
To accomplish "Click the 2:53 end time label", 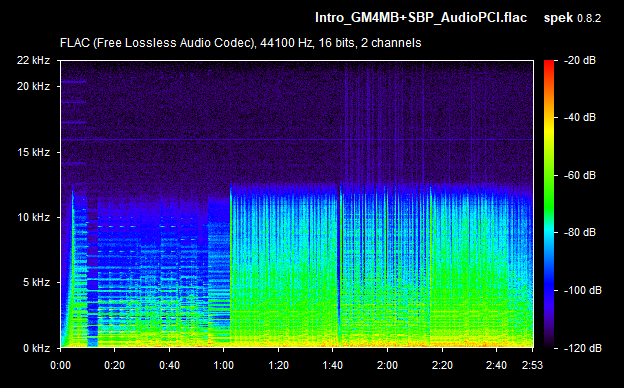I will tap(532, 365).
